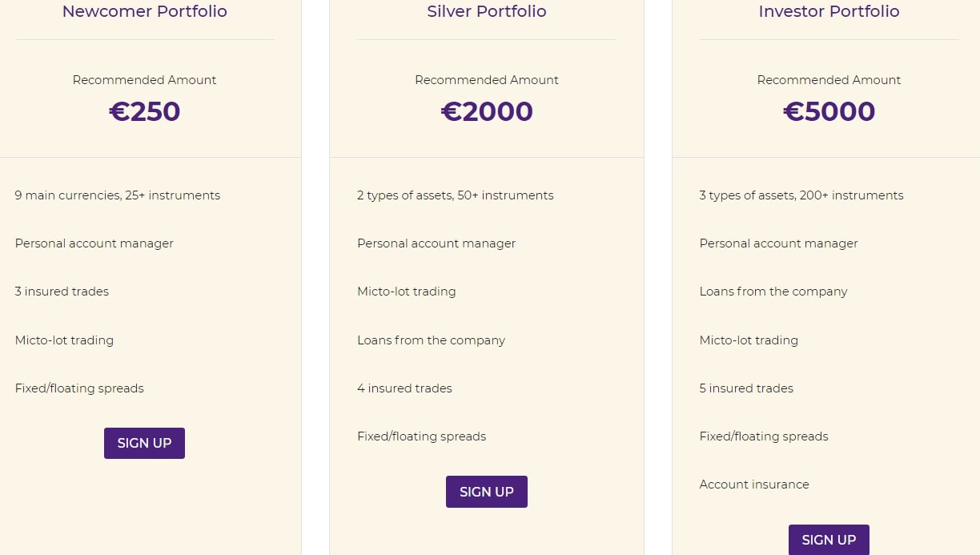Click the €2000 recommended amount

487,111
